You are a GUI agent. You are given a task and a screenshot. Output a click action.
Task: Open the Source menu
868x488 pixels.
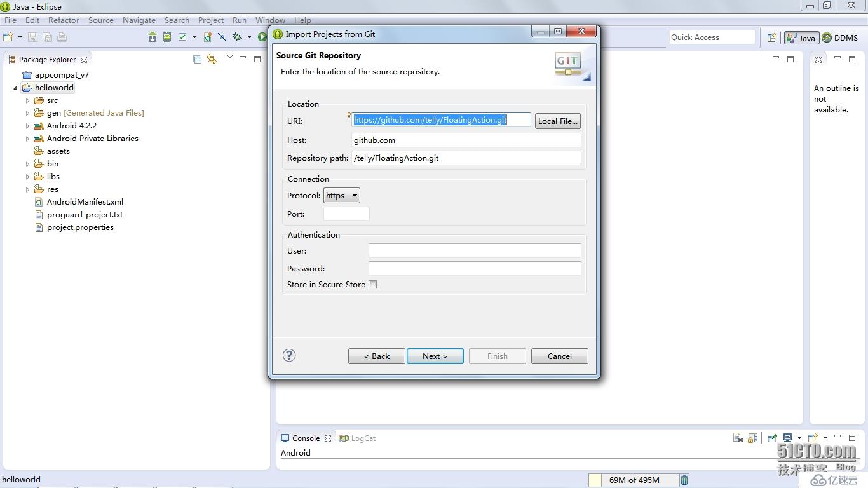click(101, 20)
